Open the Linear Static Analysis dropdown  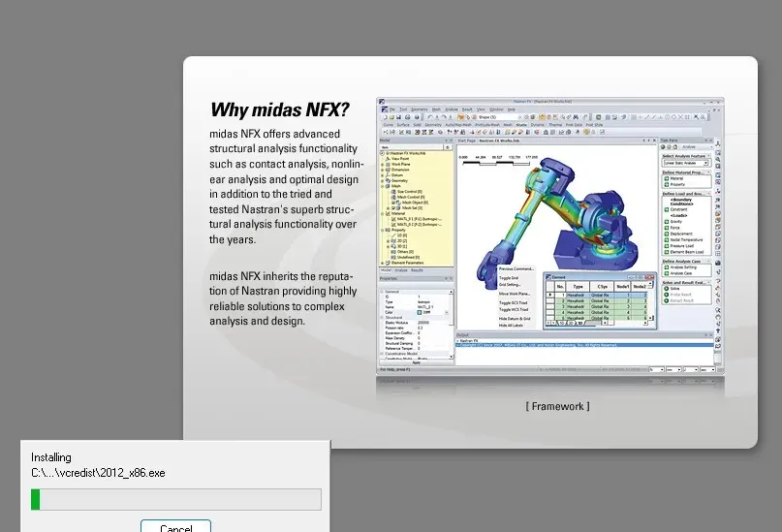[x=686, y=163]
